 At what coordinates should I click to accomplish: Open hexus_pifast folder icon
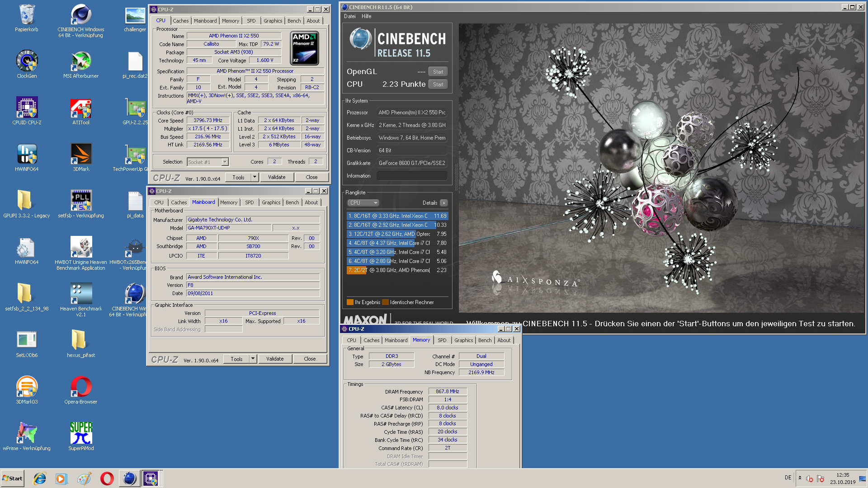click(81, 343)
